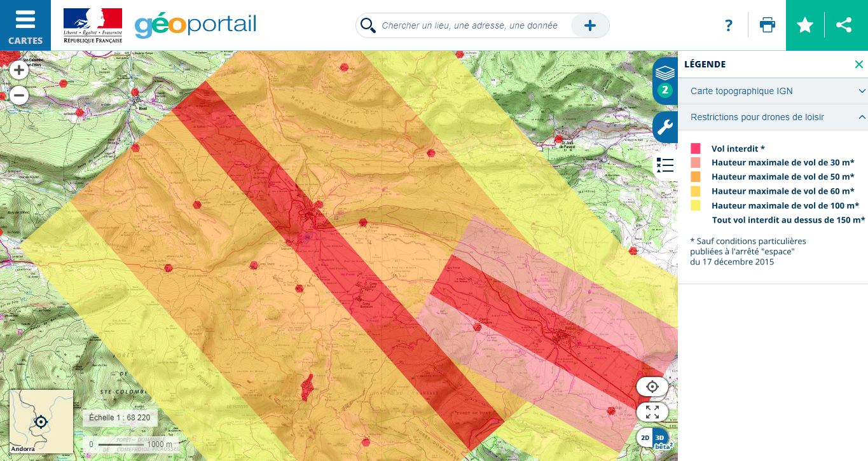
Task: Open help with the question mark icon
Action: [729, 25]
